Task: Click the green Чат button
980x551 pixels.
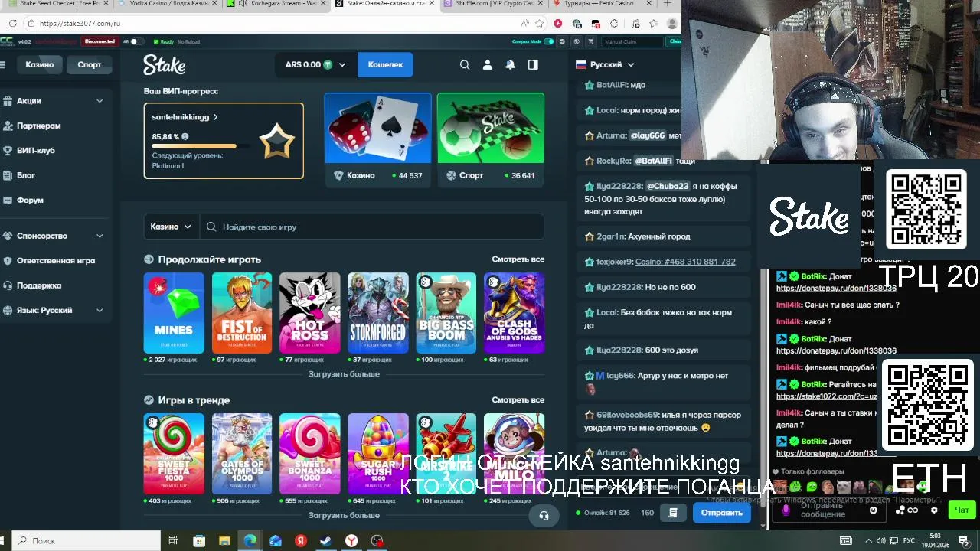Action: pyautogui.click(x=962, y=510)
